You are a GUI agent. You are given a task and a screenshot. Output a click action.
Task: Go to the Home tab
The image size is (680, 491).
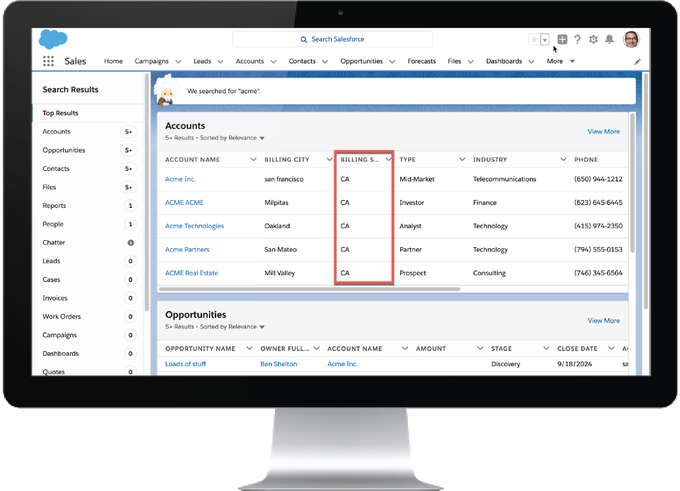tap(113, 61)
